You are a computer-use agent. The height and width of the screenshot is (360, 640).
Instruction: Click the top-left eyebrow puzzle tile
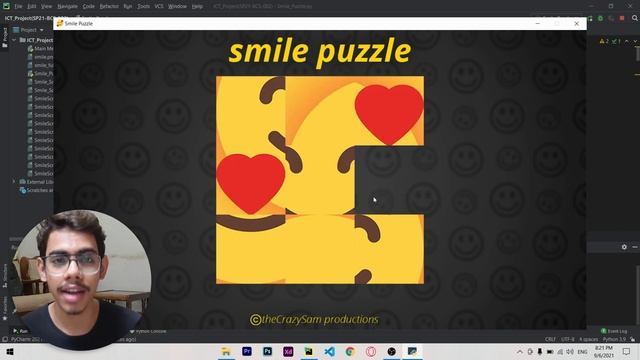251,111
